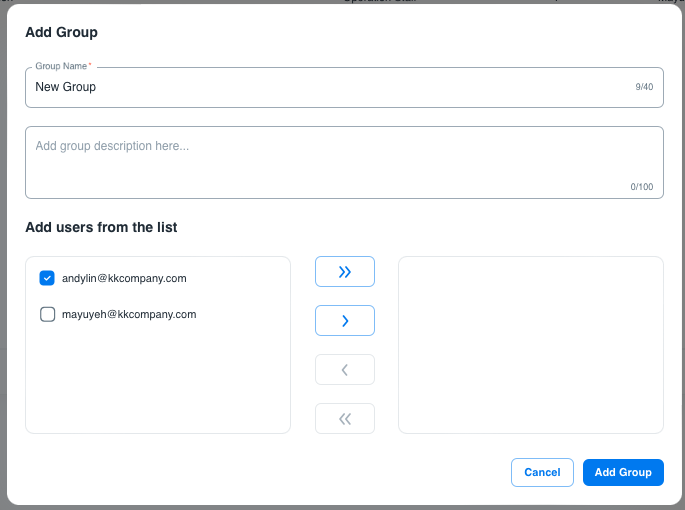Click the Cancel button
The width and height of the screenshot is (685, 510).
[x=542, y=472]
